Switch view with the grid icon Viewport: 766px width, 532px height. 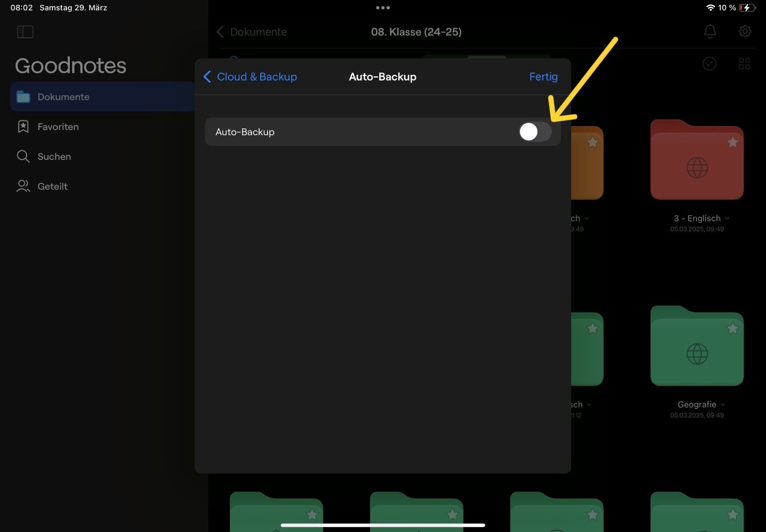tap(745, 64)
